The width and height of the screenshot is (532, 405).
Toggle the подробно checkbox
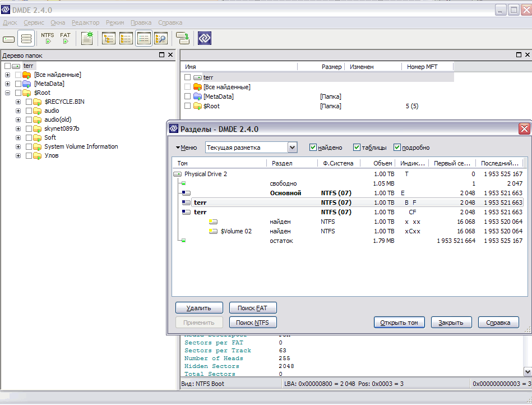point(397,148)
